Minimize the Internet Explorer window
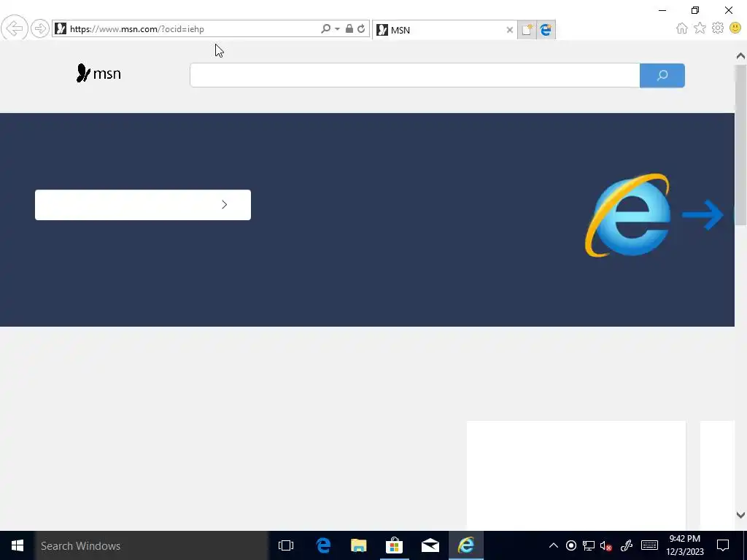Image resolution: width=747 pixels, height=560 pixels. coord(662,10)
